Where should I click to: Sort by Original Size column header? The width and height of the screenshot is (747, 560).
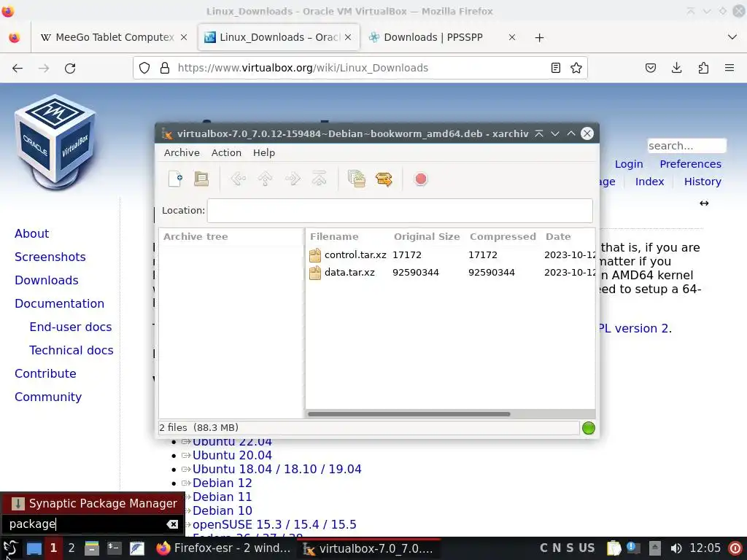[427, 237]
